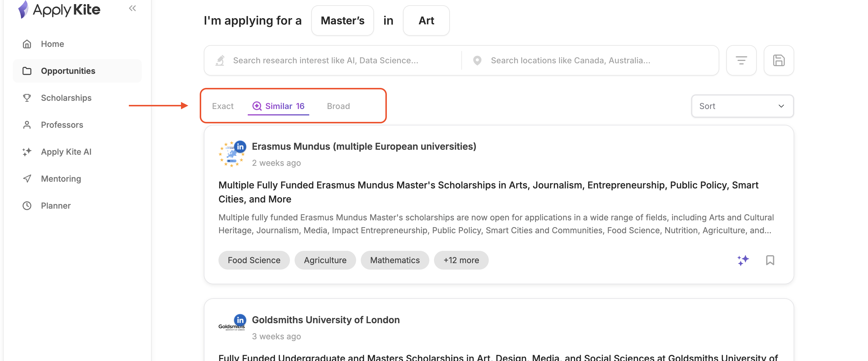The height and width of the screenshot is (361, 868).
Task: Open the Planner clock item
Action: [x=56, y=206]
